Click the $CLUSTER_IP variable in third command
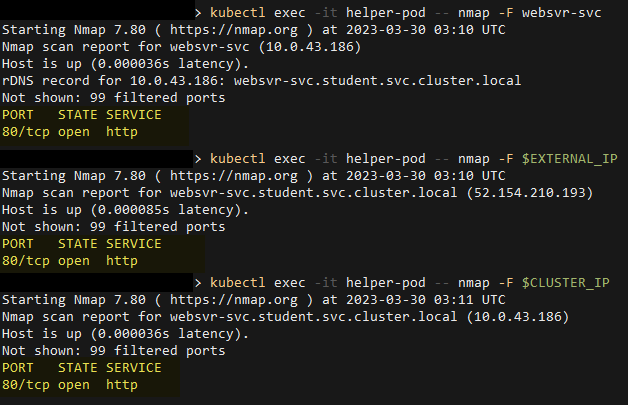The width and height of the screenshot is (628, 405). coord(566,283)
